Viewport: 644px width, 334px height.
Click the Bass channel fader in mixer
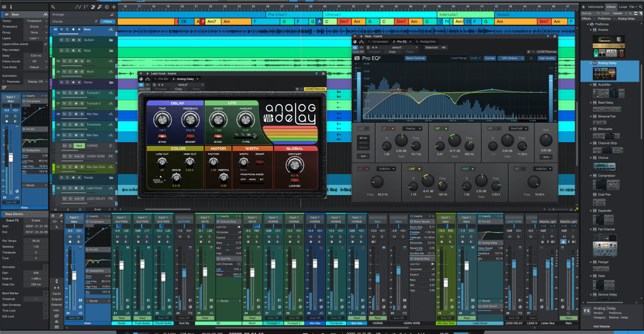point(74,276)
